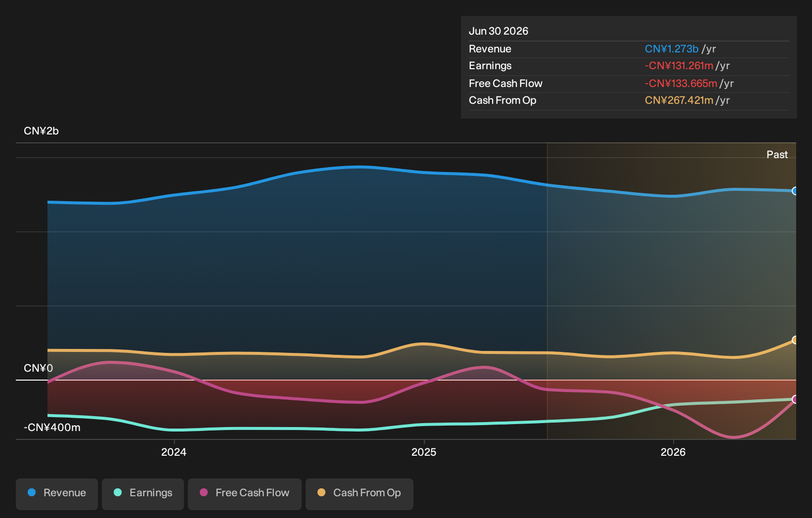812x518 pixels.
Task: Click the orange Cash From Op legend dot
Action: click(321, 492)
